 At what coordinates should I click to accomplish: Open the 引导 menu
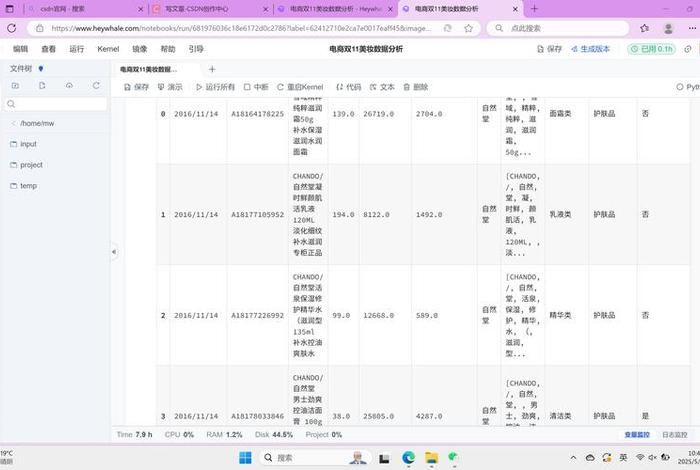196,49
